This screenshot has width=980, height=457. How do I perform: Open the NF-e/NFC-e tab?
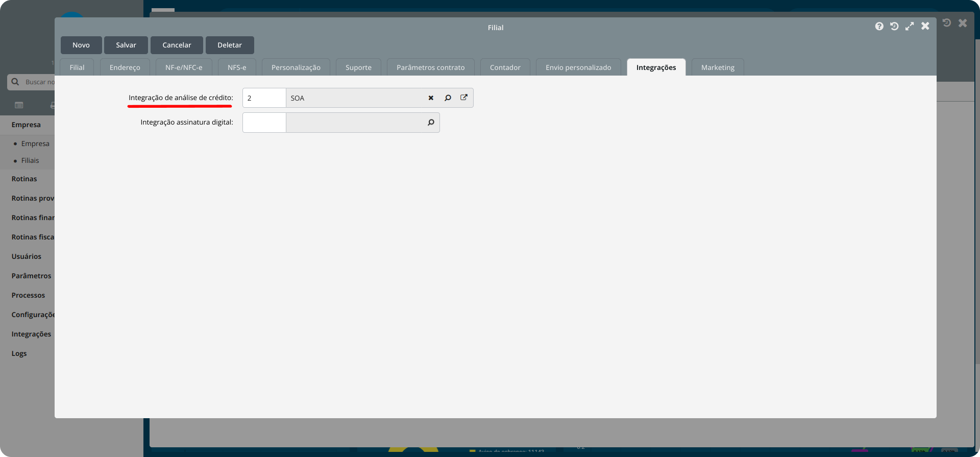click(184, 67)
